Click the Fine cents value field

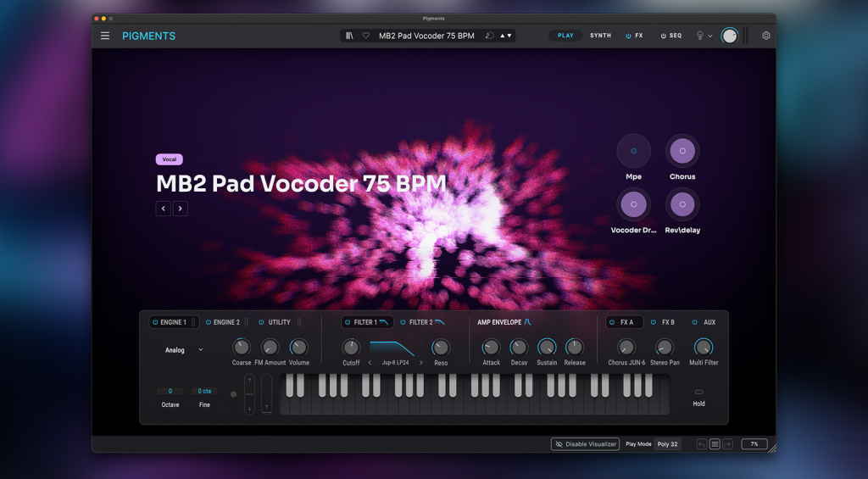(204, 391)
